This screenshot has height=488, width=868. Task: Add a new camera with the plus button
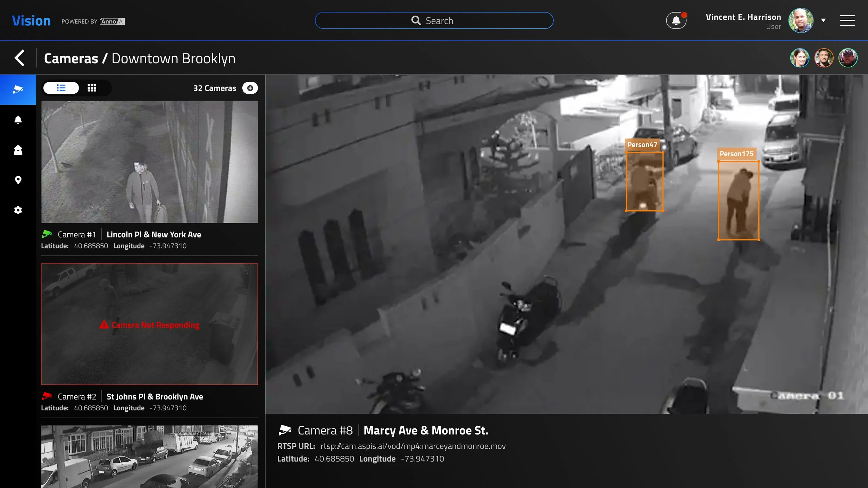250,88
